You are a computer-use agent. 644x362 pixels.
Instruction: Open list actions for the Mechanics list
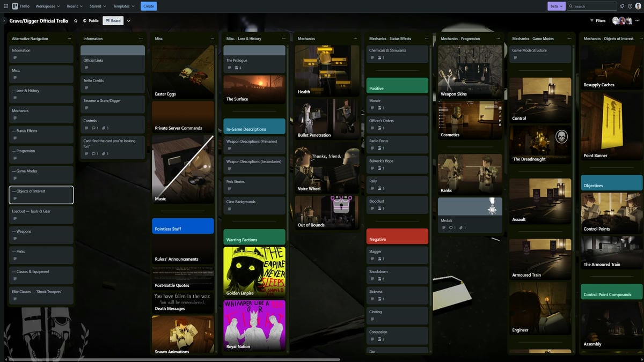click(355, 39)
